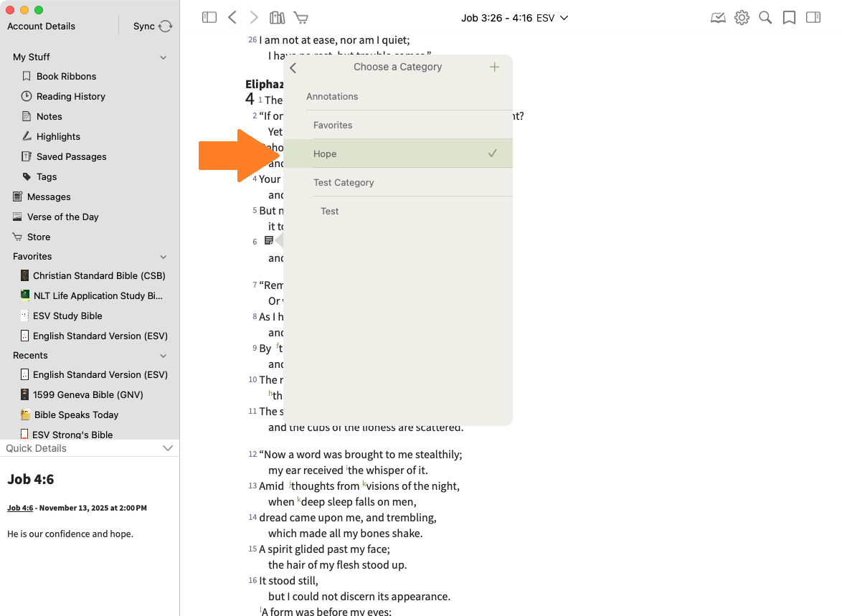Choose the Favorites category
Viewport: 842px width, 616px height.
click(x=398, y=125)
